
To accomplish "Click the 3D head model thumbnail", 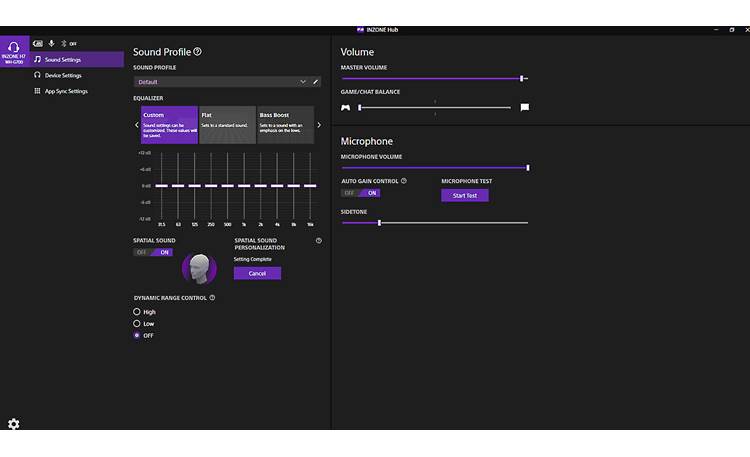I will tap(199, 268).
